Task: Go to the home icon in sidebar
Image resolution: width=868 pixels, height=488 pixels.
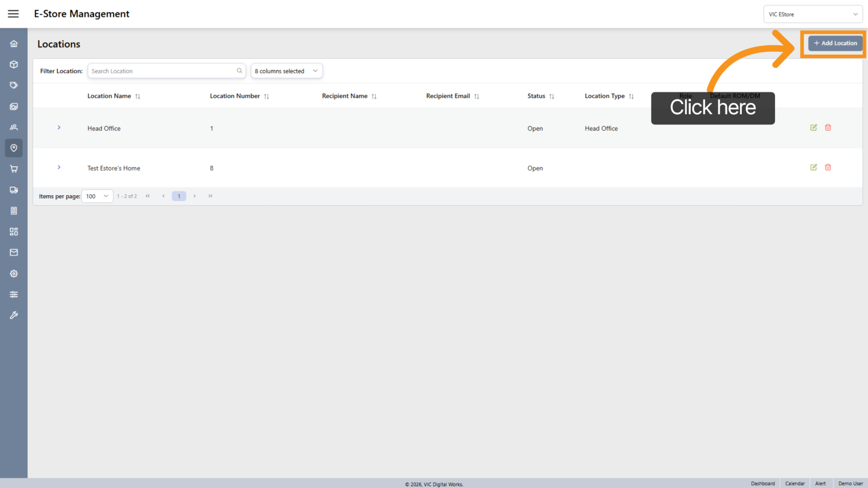Action: tap(14, 44)
